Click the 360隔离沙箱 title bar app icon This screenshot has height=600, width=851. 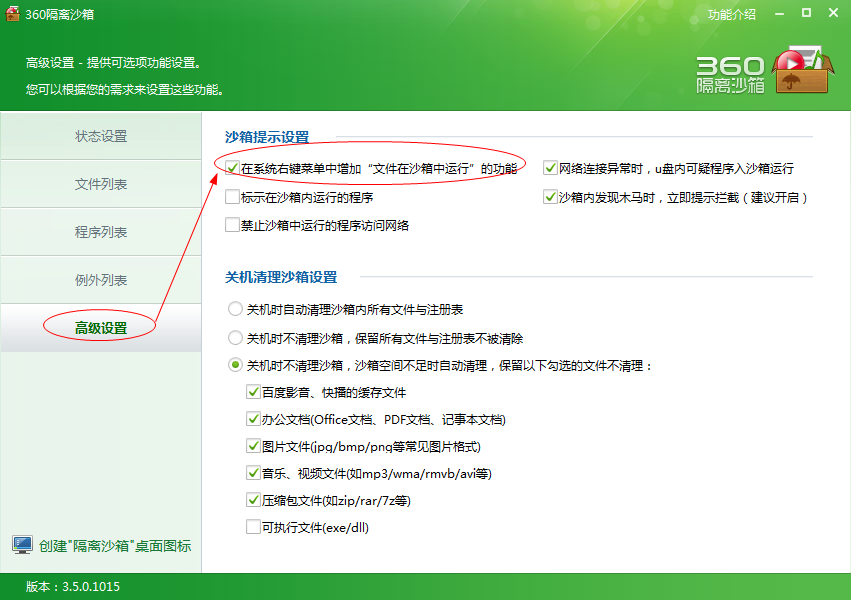click(x=12, y=14)
